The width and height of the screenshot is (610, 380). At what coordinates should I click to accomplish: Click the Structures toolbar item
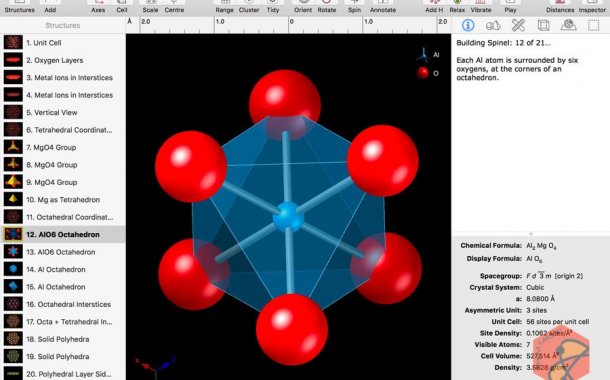(x=19, y=7)
